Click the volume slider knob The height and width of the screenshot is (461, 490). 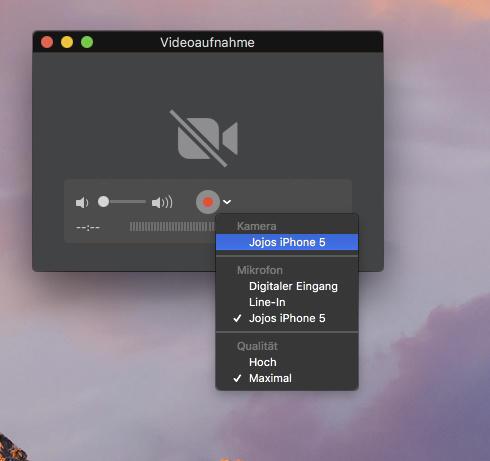tap(103, 202)
